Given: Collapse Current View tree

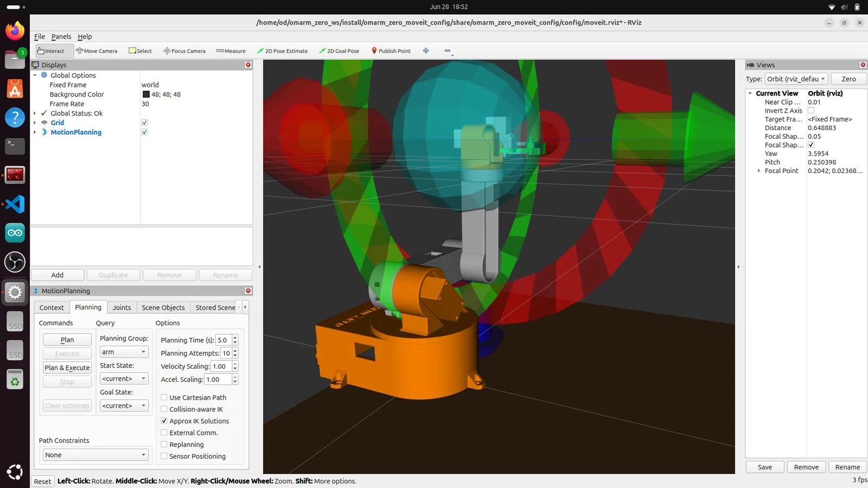Looking at the screenshot, I should [750, 93].
